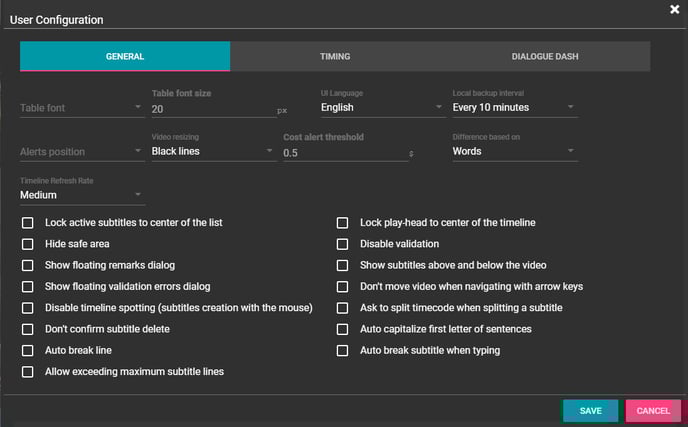The height and width of the screenshot is (427, 688).
Task: Open the Video resizing dropdown
Action: coord(212,152)
